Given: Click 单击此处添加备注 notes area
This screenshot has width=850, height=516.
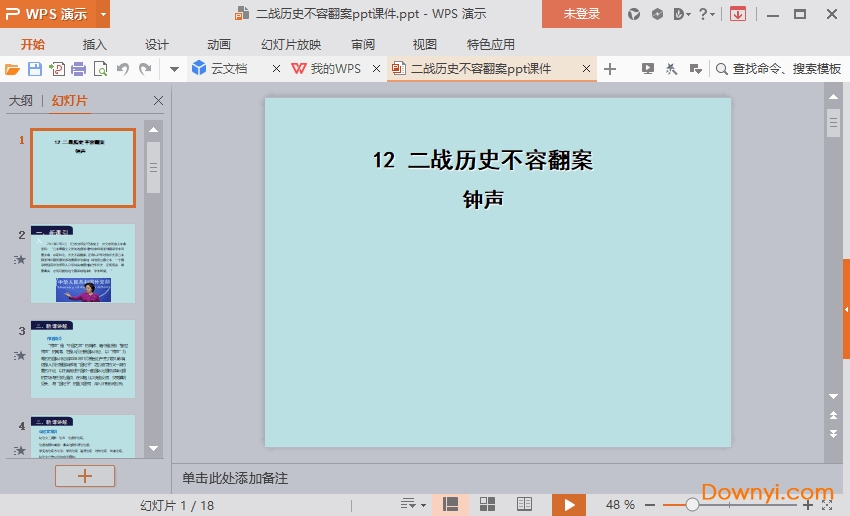Looking at the screenshot, I should click(x=235, y=479).
